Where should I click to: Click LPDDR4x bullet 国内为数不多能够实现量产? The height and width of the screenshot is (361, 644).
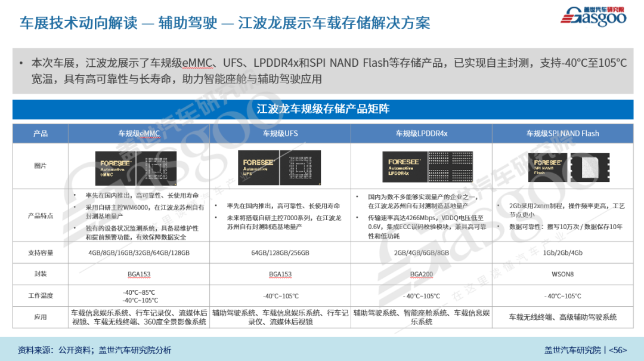pyautogui.click(x=423, y=202)
